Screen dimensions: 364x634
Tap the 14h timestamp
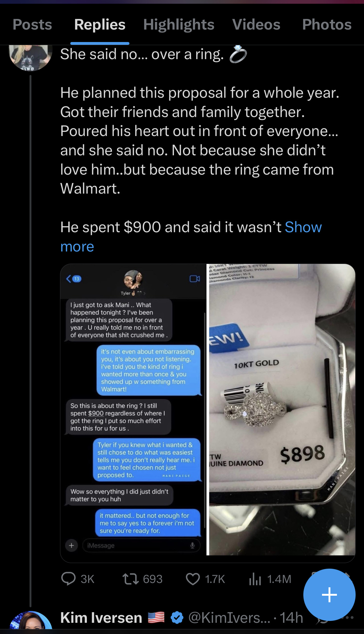click(x=291, y=618)
